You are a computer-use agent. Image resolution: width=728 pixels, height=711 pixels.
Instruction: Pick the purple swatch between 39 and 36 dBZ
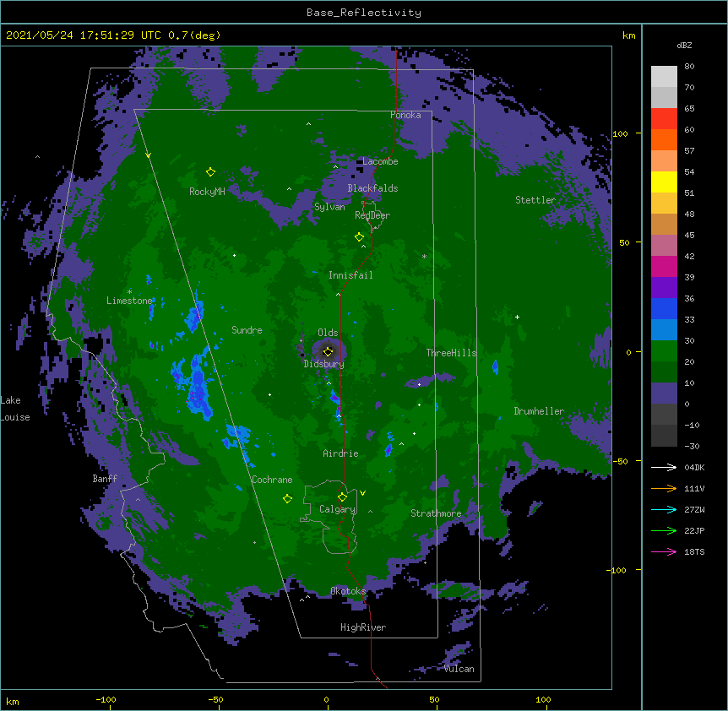pos(664,288)
